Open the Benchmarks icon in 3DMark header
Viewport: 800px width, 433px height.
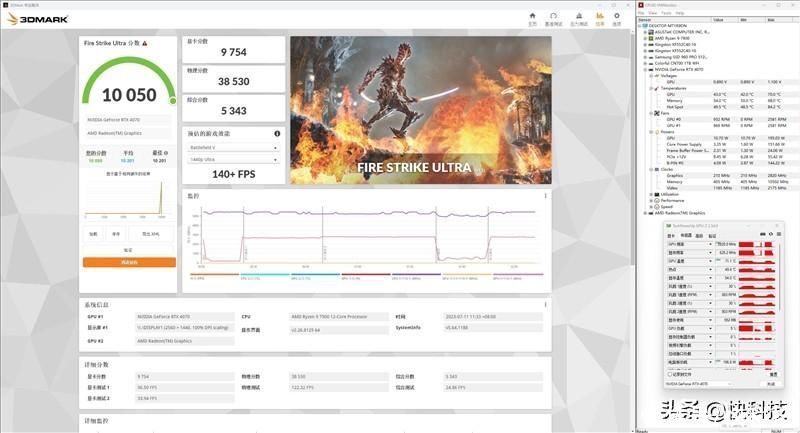click(x=554, y=16)
